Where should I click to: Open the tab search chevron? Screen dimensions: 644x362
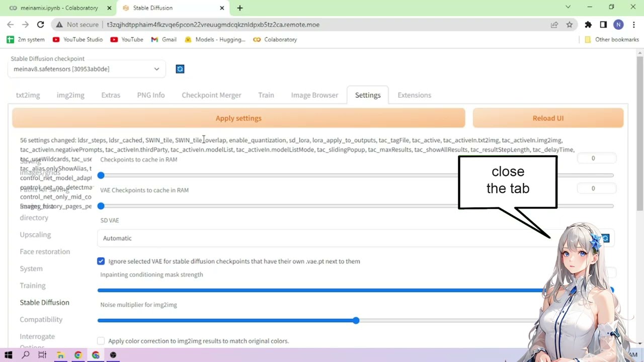point(568,7)
